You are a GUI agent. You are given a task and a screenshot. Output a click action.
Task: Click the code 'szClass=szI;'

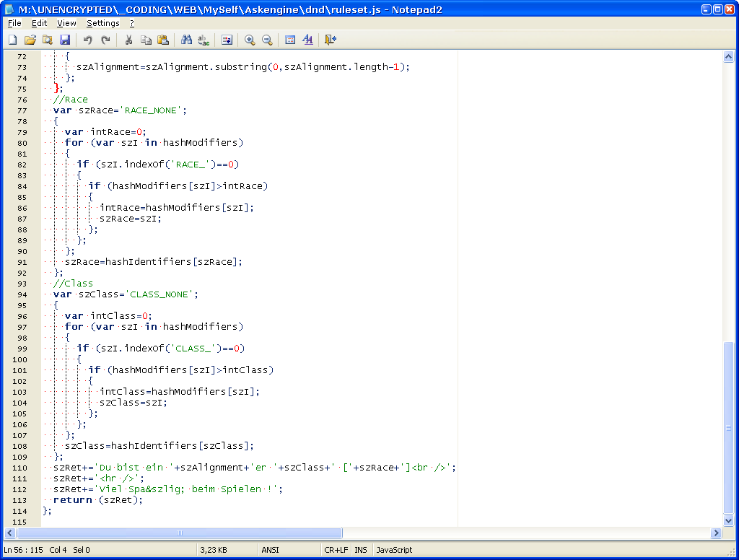click(134, 403)
